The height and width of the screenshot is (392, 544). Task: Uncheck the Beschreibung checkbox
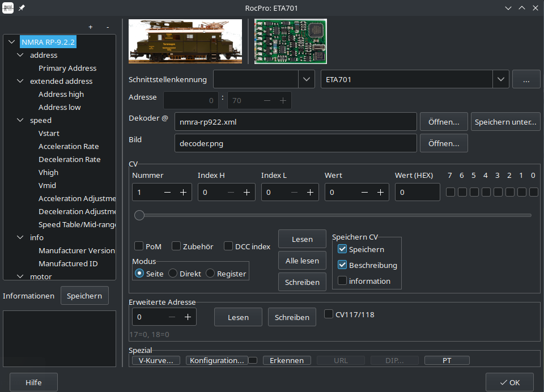click(x=342, y=265)
